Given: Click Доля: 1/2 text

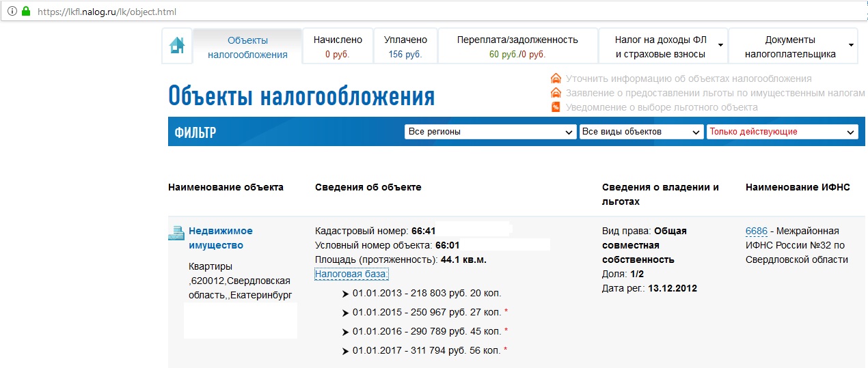Looking at the screenshot, I should (x=623, y=274).
